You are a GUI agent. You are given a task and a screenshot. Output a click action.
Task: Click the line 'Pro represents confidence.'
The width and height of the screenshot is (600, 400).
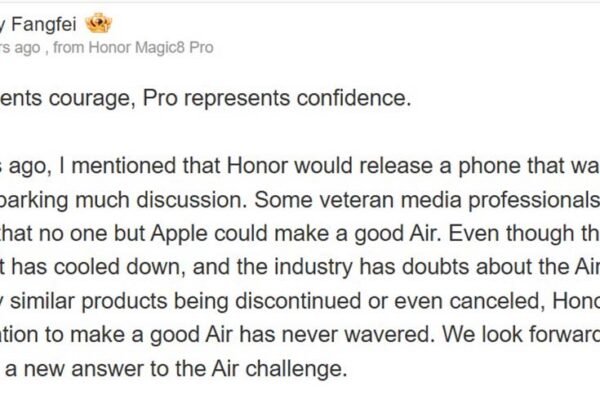pyautogui.click(x=262, y=100)
